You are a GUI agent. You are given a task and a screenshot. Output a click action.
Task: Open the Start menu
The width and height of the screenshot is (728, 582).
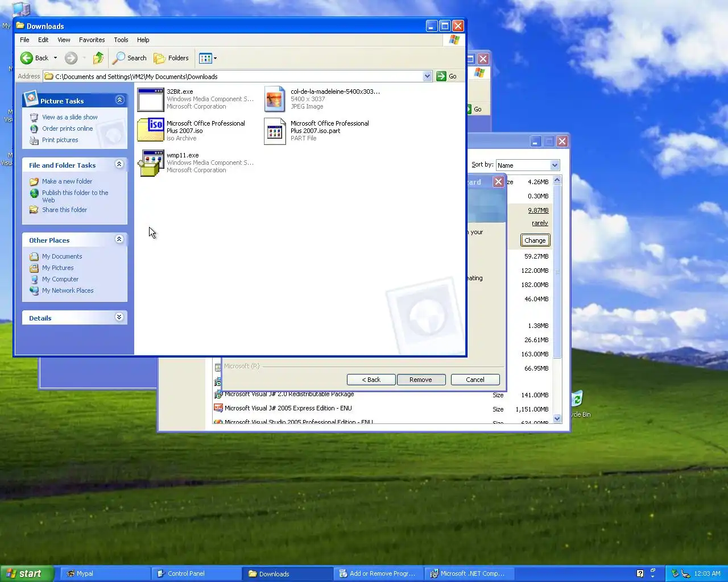tap(27, 573)
